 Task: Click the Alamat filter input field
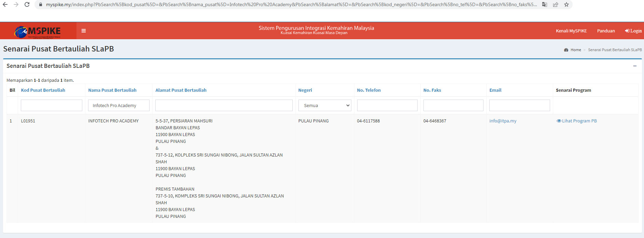[224, 105]
